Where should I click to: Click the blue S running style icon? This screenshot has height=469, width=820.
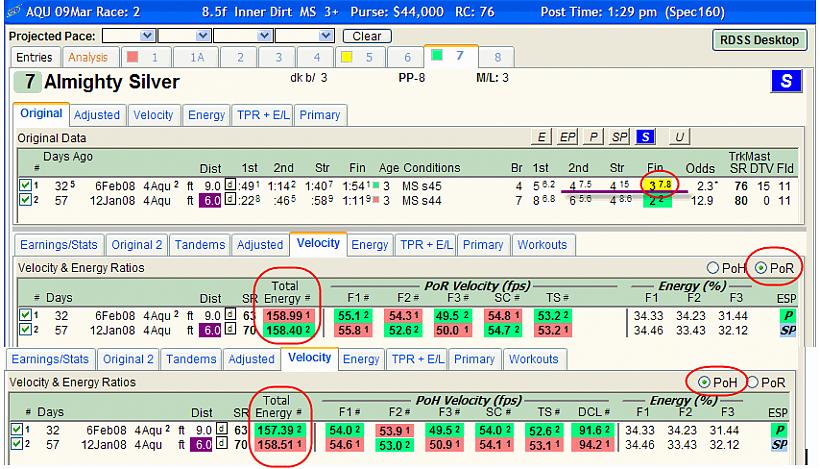786,82
